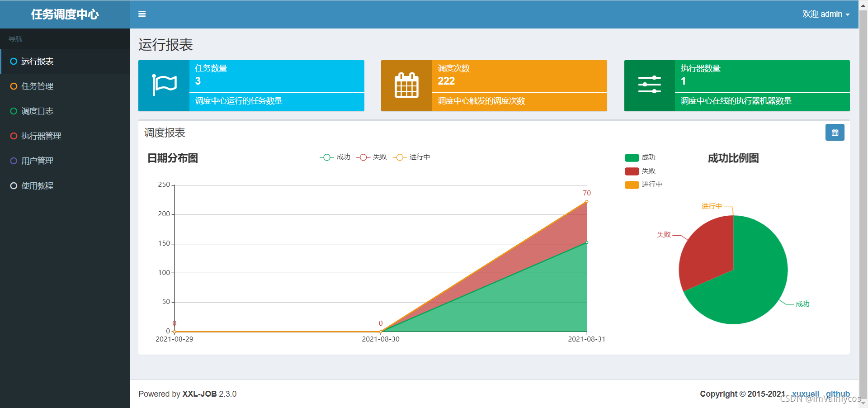Click the 调度中心运行的任务数量 description

tap(239, 101)
